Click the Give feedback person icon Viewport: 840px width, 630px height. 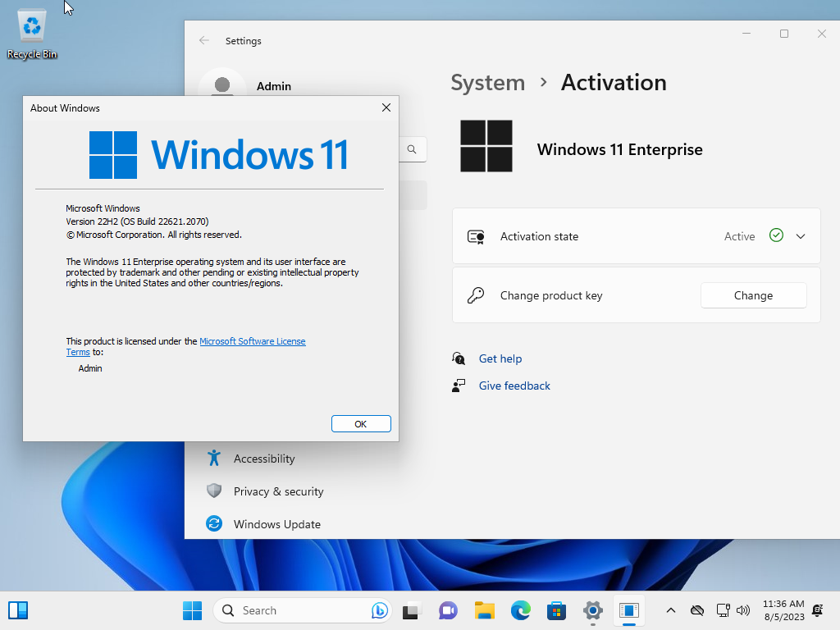459,386
